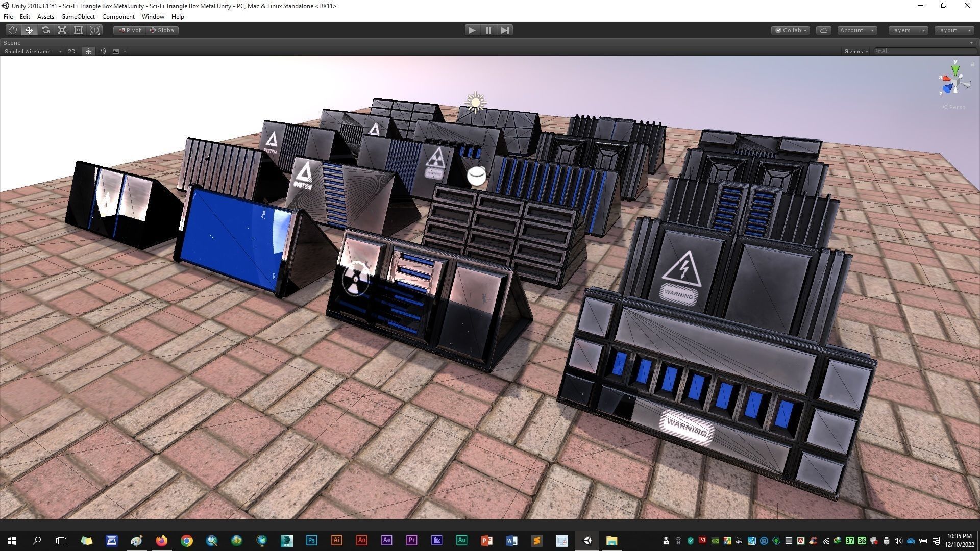Toggle 2D scene view mode
Screen dimensions: 980x551
[x=71, y=51]
